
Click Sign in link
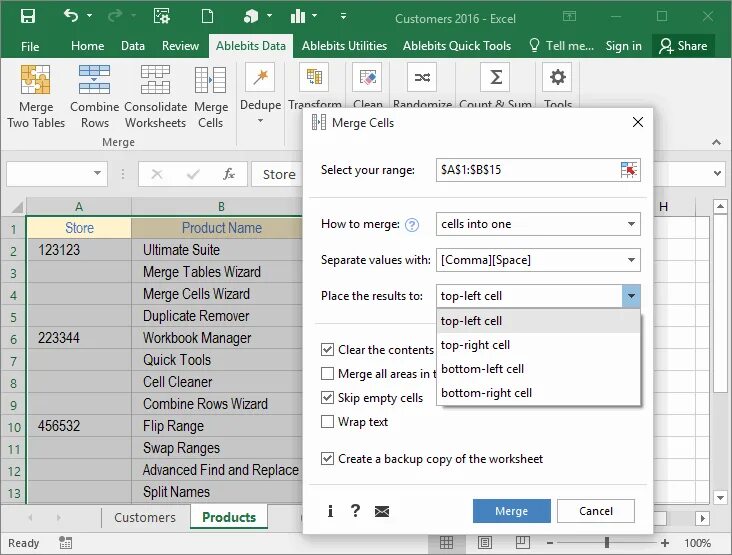[623, 46]
